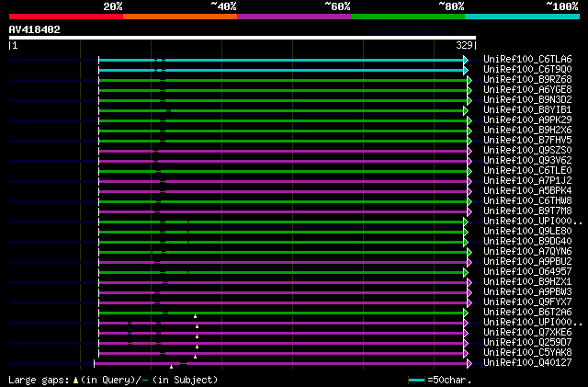Screen dimensions: 588x387
Task: Click the green arrowhead of the O64957 hit
Action: point(466,272)
